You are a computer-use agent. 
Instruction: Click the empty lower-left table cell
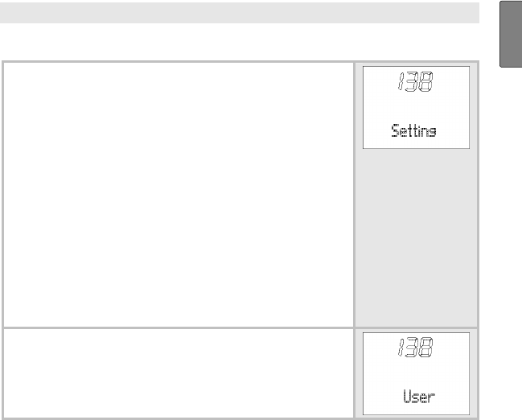(x=179, y=373)
